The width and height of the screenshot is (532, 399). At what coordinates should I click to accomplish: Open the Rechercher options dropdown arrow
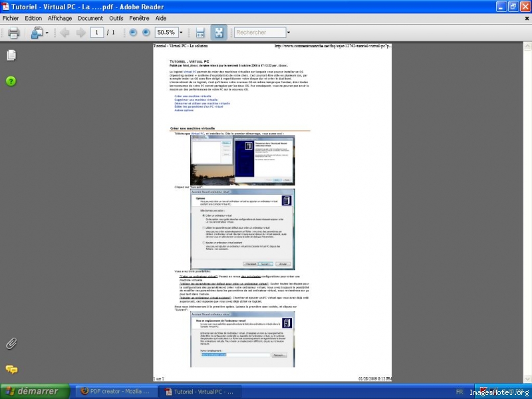click(289, 33)
